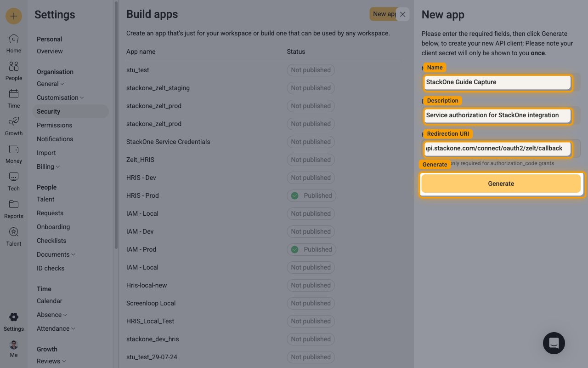Open Permissions settings
The width and height of the screenshot is (588, 368).
coord(54,125)
